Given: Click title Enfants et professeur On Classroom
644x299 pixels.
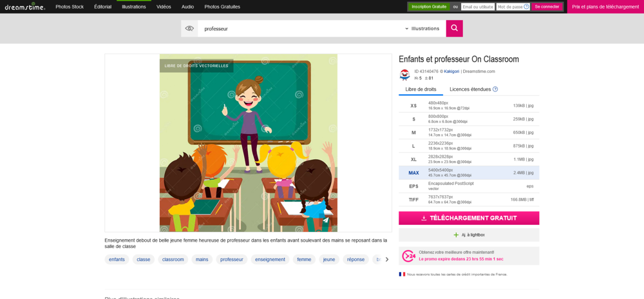Looking at the screenshot, I should [x=459, y=59].
